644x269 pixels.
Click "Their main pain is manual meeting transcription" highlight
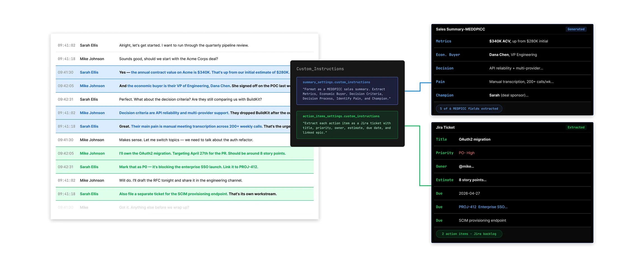pyautogui.click(x=196, y=126)
